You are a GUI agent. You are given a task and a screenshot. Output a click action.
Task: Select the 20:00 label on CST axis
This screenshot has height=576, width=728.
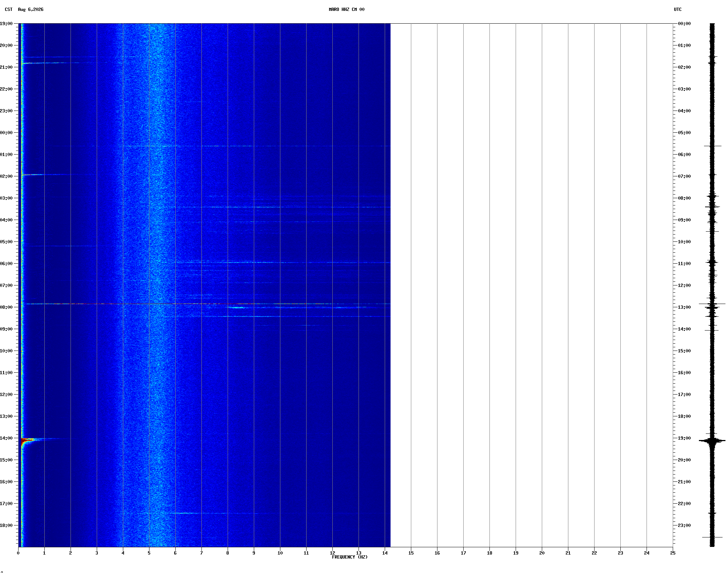point(6,45)
